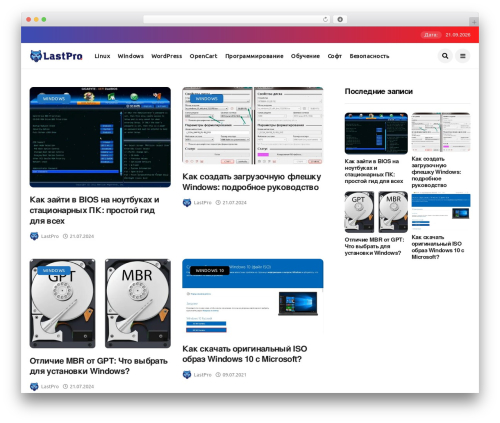
Task: Click LastPro author avatar under BIOS article
Action: 34,236
